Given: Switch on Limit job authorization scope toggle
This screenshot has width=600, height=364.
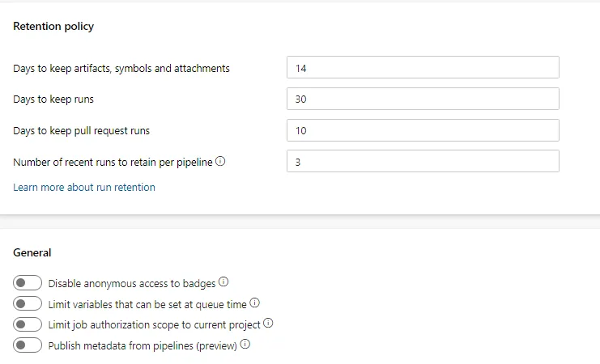Looking at the screenshot, I should pos(28,324).
